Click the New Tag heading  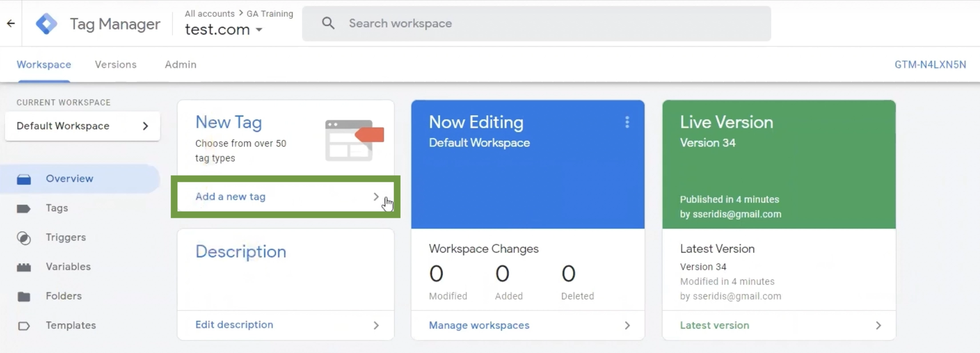coord(228,122)
